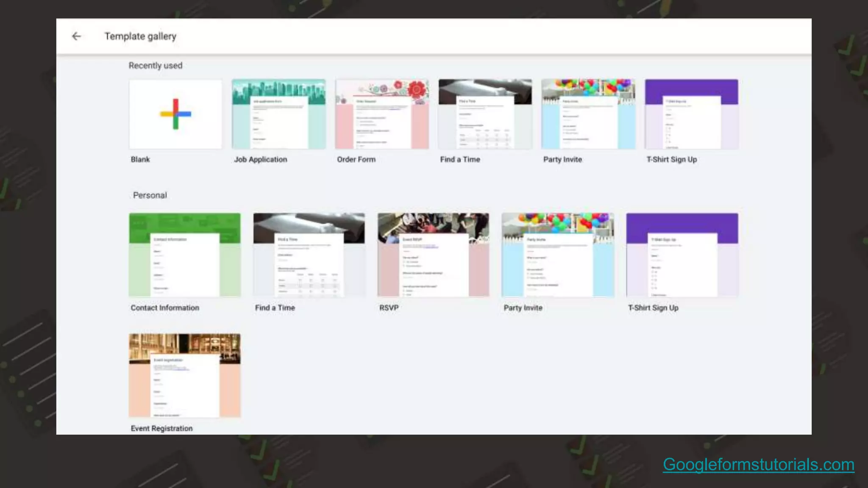Select Party Invite thumbnail under Personal
This screenshot has width=868, height=488.
coord(558,255)
